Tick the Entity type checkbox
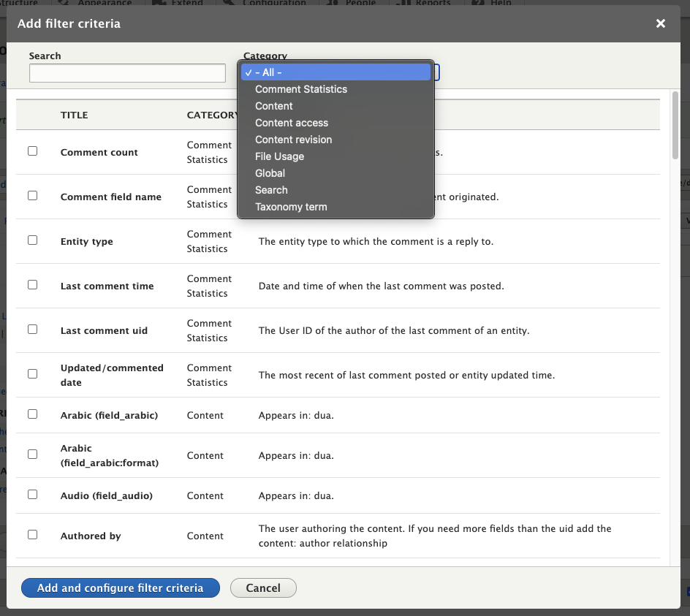Image resolution: width=690 pixels, height=616 pixels. pos(33,240)
